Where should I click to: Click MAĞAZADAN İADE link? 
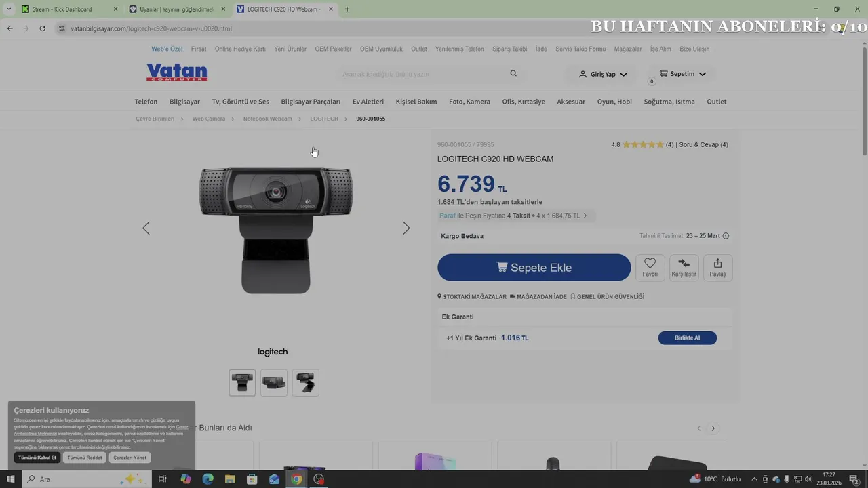pyautogui.click(x=538, y=297)
